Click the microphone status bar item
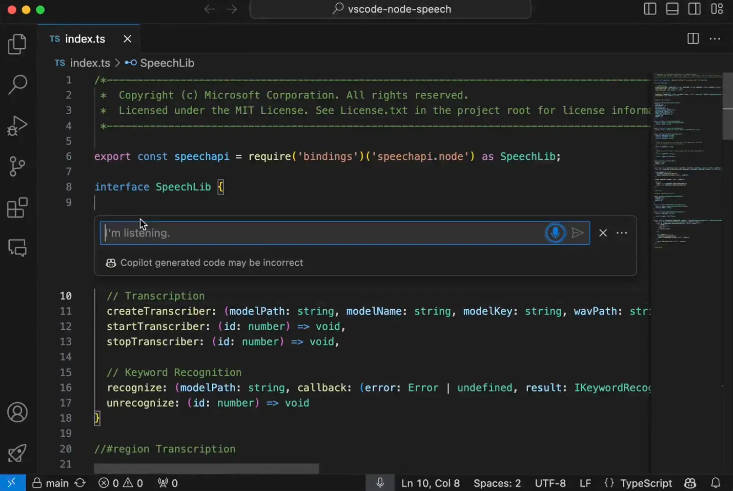The image size is (733, 491). (x=380, y=483)
